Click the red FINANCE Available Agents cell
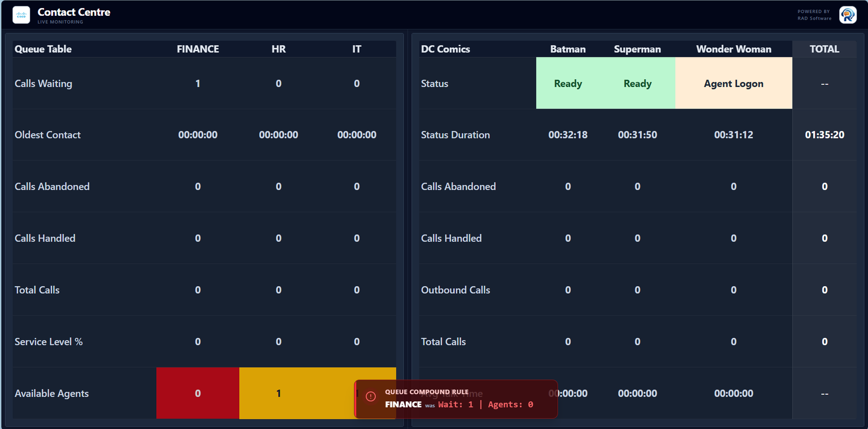868x429 pixels. click(198, 393)
